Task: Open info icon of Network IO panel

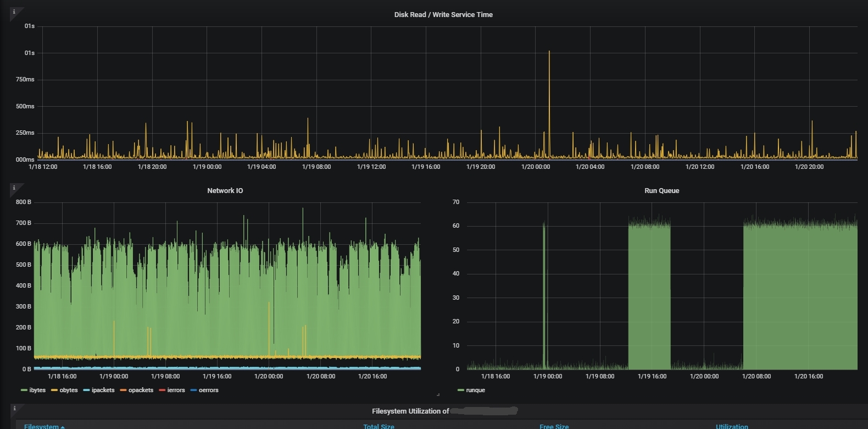Action: (x=14, y=188)
